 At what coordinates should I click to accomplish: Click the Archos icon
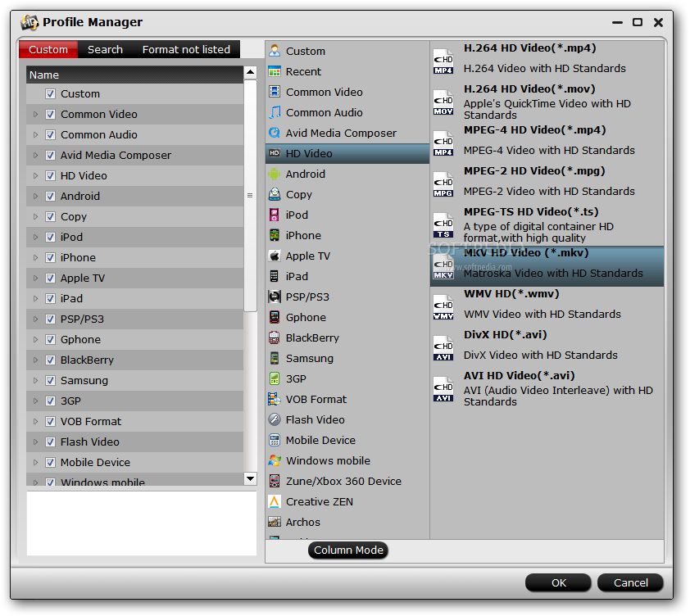pos(275,522)
